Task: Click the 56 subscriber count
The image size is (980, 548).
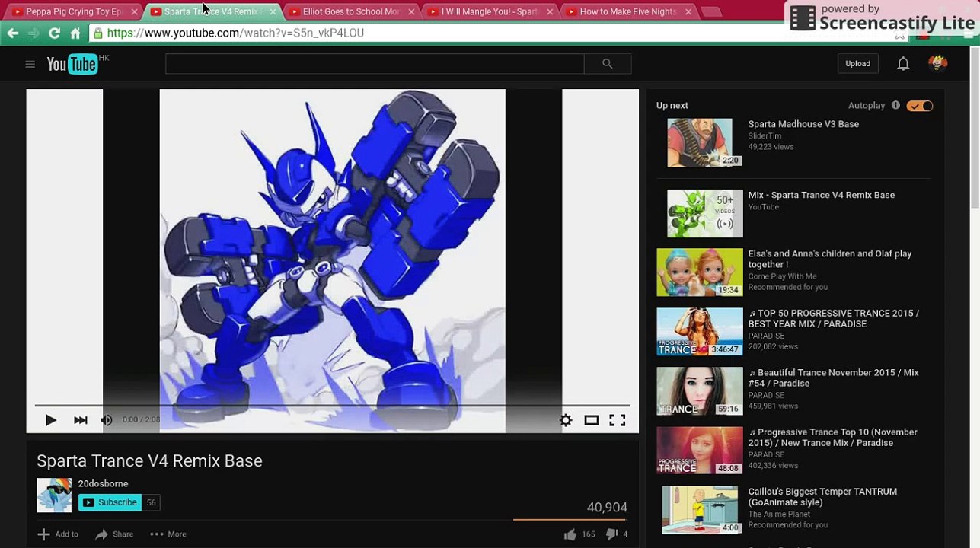Action: tap(151, 502)
